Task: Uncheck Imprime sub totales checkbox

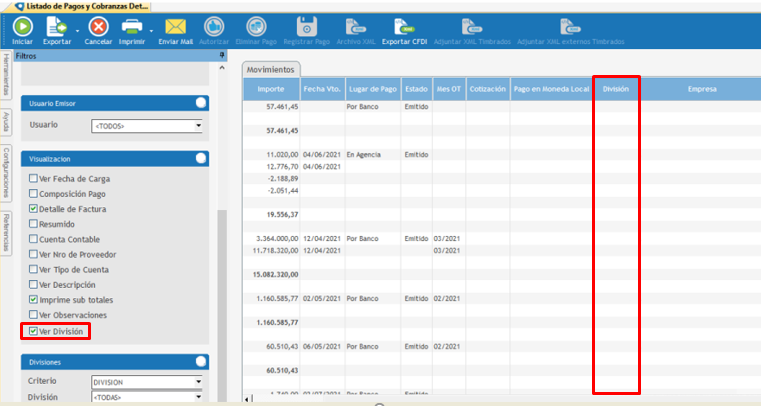Action: coord(33,299)
